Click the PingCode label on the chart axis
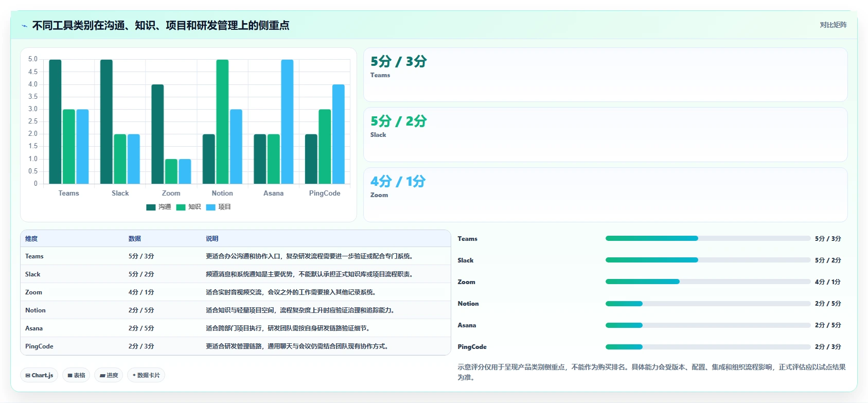Screen dimensions: 868x403 (x=325, y=194)
